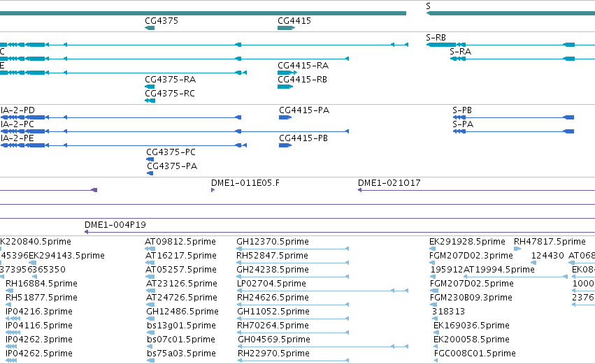The height and width of the screenshot is (364, 595).
Task: Select the CG4415 gene label
Action: 294,21
